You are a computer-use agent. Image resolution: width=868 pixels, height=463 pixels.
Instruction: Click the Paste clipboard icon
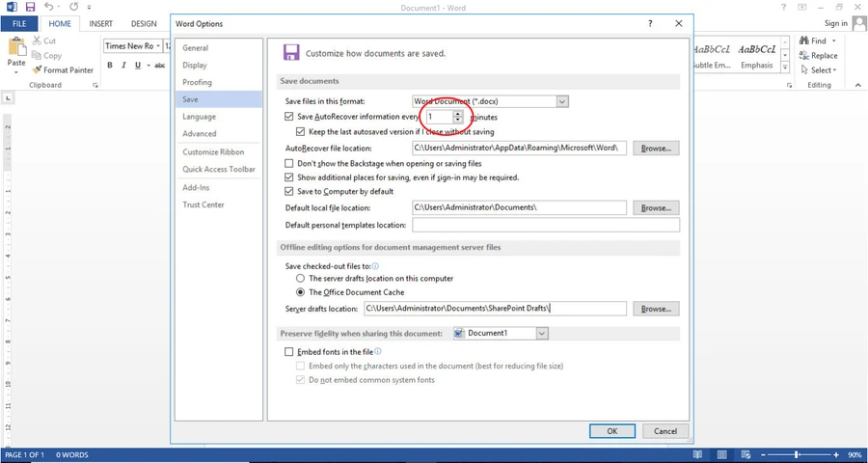pyautogui.click(x=16, y=46)
